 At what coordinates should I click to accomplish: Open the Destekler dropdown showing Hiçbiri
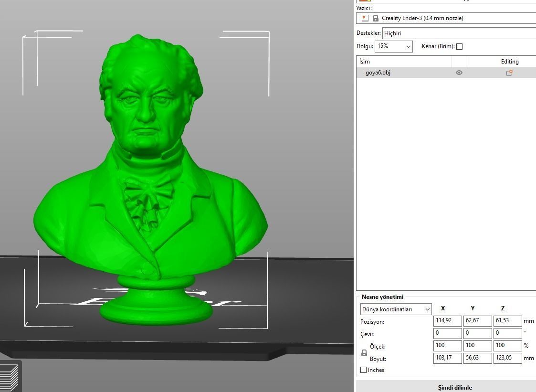click(x=459, y=33)
